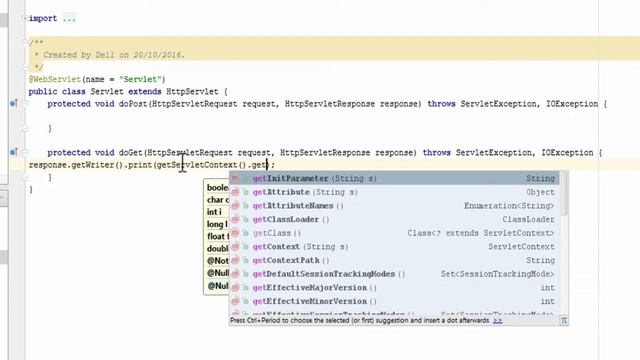Select the getClass() suggestion
The width and height of the screenshot is (640, 360).
tap(394, 233)
